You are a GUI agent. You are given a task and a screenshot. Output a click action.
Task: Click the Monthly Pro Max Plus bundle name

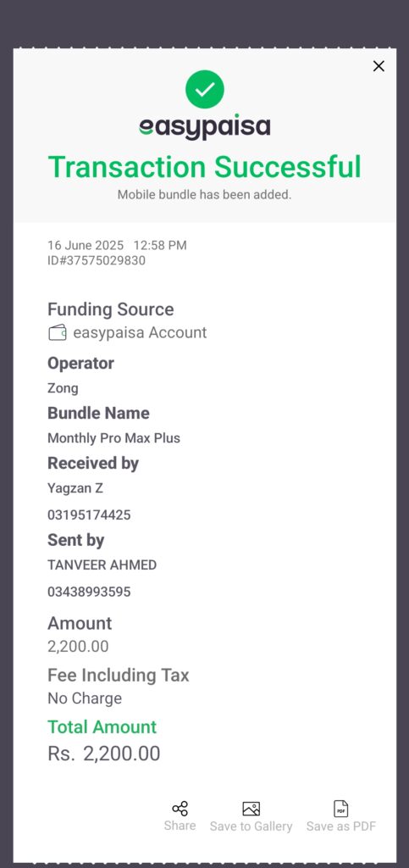click(113, 438)
